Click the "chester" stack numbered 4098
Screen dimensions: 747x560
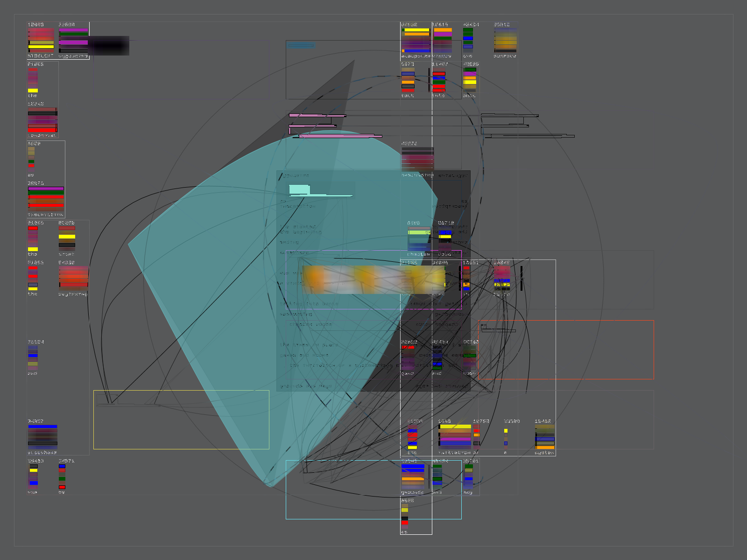pyautogui.click(x=419, y=238)
